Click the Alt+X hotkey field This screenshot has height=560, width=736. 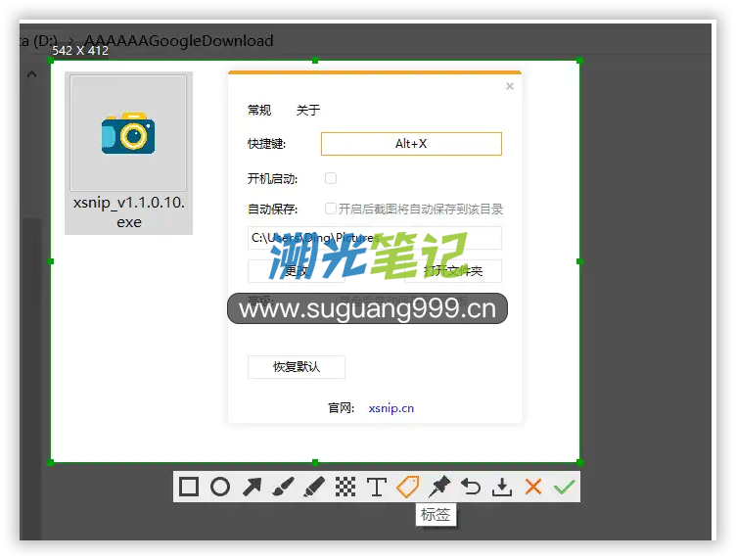point(411,144)
